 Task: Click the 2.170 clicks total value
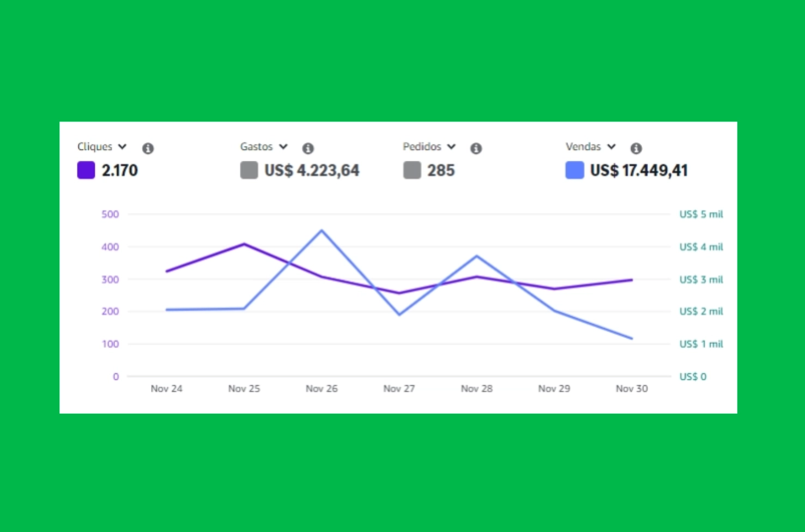click(x=119, y=171)
